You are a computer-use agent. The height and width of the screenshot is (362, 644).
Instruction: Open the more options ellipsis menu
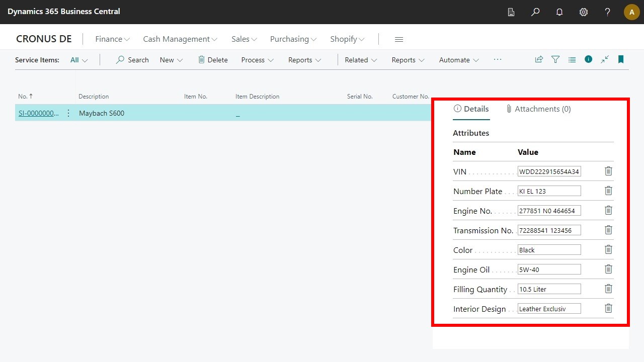pyautogui.click(x=497, y=59)
